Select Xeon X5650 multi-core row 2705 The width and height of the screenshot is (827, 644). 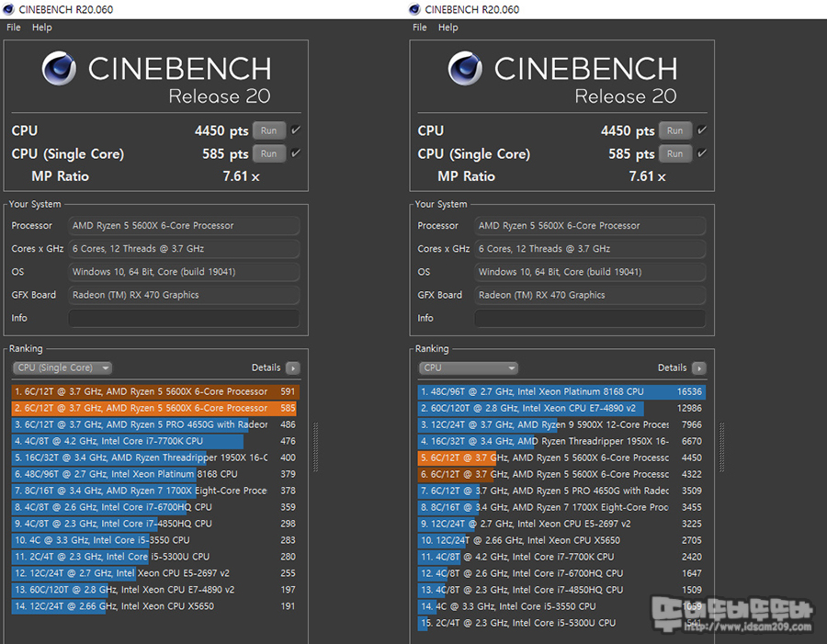click(x=561, y=540)
